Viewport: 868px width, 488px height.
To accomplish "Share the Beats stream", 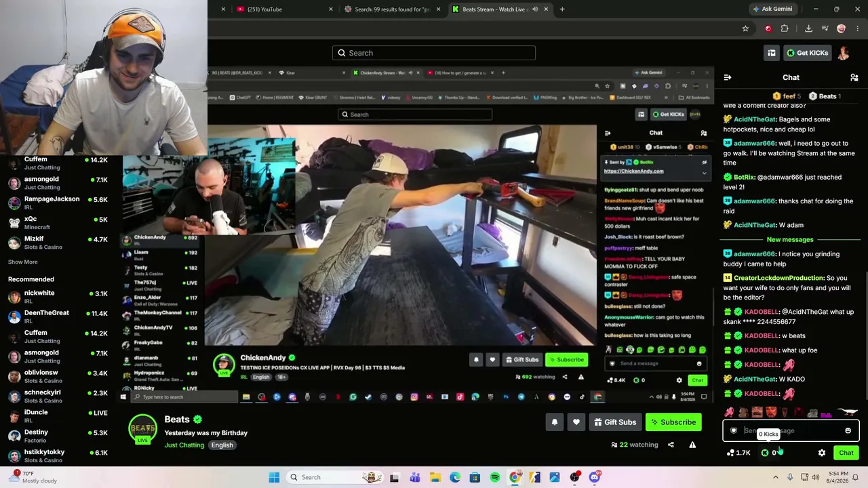I will point(671,445).
